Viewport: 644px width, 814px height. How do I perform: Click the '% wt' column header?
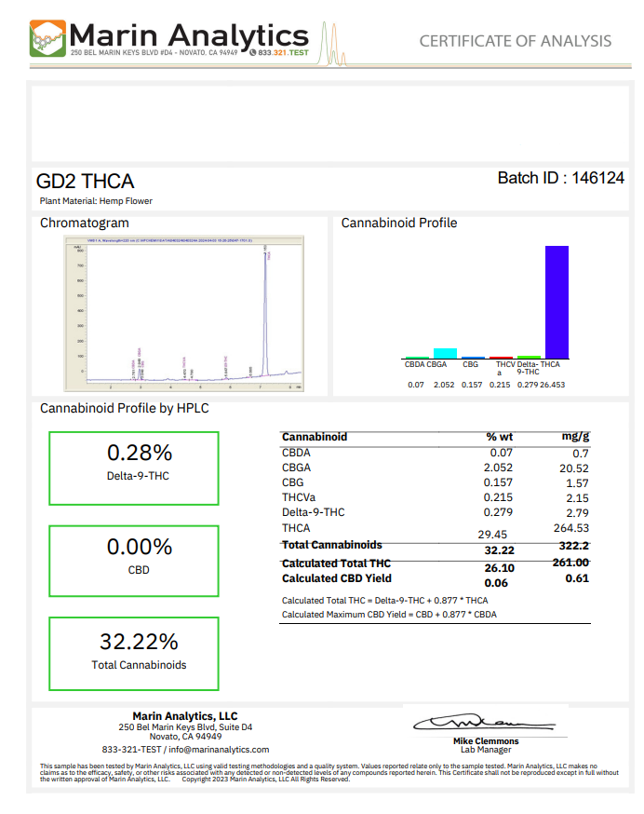tap(499, 437)
